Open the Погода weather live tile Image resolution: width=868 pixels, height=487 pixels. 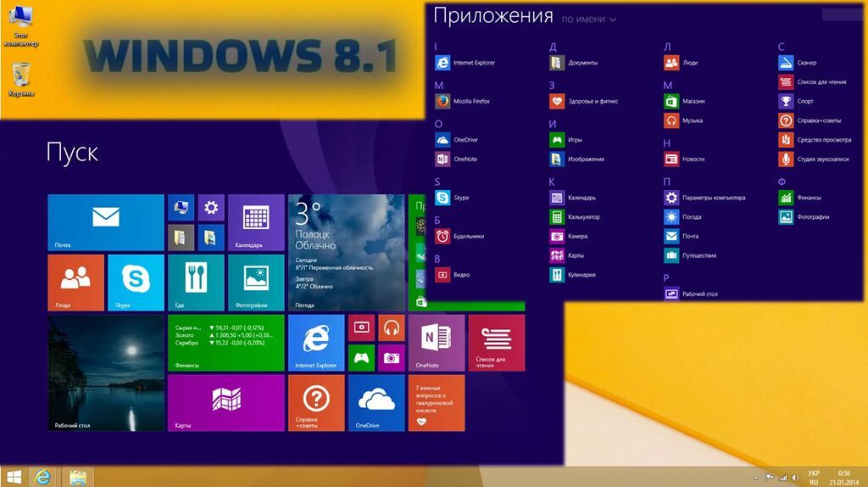point(347,253)
